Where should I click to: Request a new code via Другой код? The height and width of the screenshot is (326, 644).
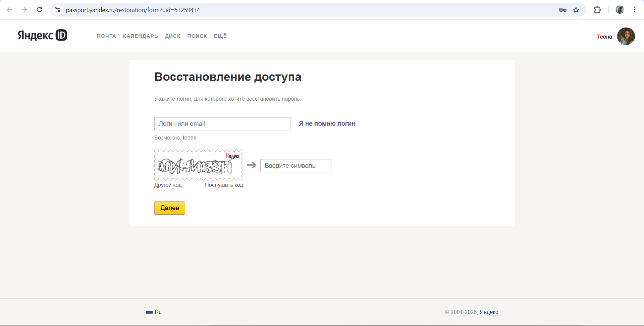168,185
